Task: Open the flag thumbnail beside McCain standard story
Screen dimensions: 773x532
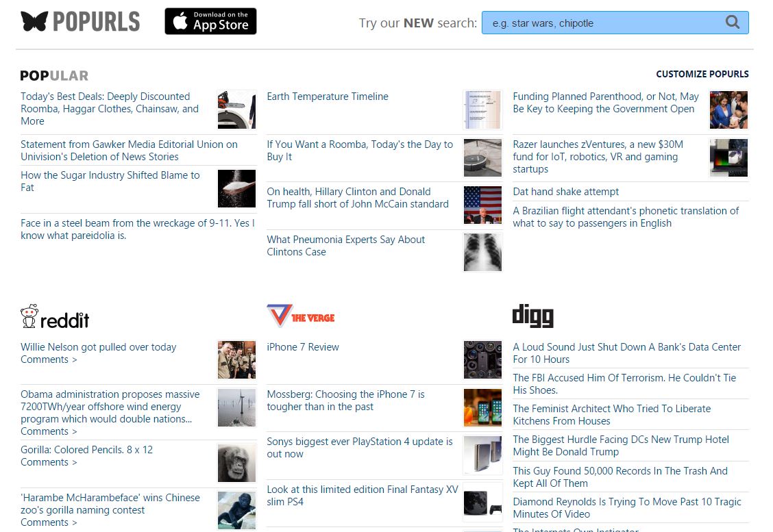Action: [x=482, y=205]
